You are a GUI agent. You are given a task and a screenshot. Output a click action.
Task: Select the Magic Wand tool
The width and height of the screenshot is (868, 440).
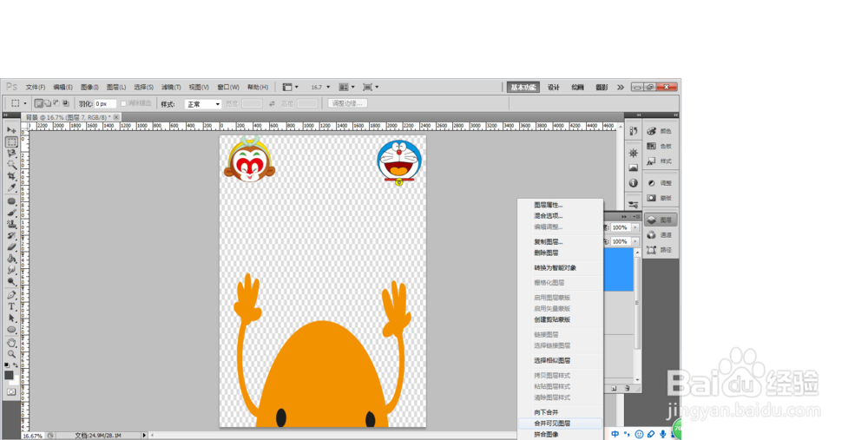(x=11, y=164)
